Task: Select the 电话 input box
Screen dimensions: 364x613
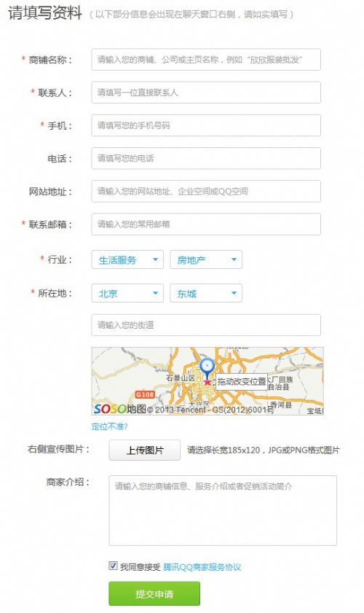Action: pyautogui.click(x=206, y=158)
